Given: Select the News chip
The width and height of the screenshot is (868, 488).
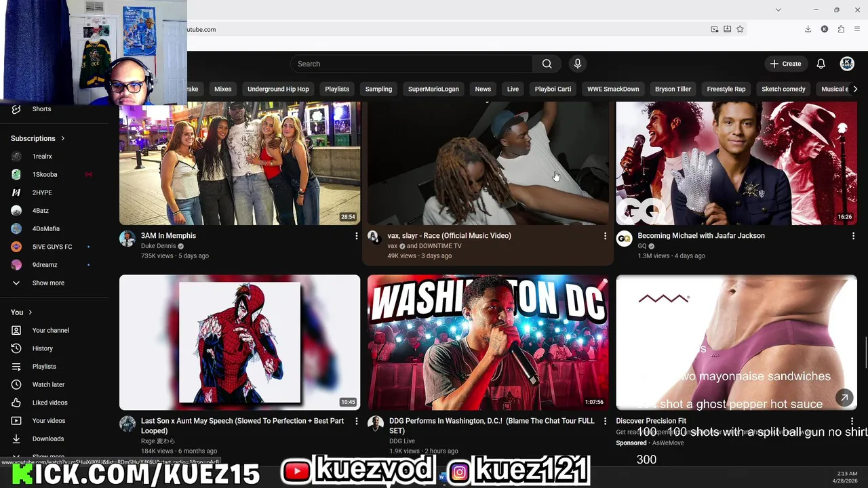Looking at the screenshot, I should click(483, 89).
